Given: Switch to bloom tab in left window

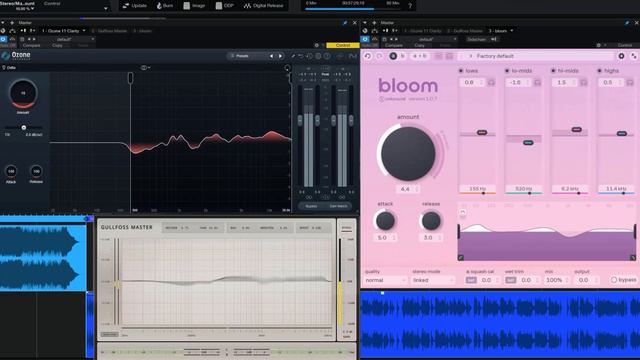Looking at the screenshot, I should (142, 31).
